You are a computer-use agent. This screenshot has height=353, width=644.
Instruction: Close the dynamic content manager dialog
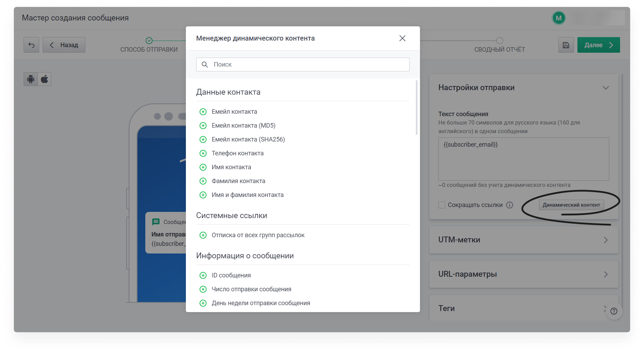click(x=402, y=38)
